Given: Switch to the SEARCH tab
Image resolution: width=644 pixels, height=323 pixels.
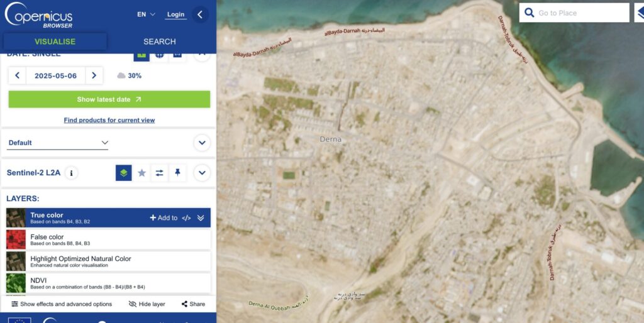Looking at the screenshot, I should click(x=159, y=41).
